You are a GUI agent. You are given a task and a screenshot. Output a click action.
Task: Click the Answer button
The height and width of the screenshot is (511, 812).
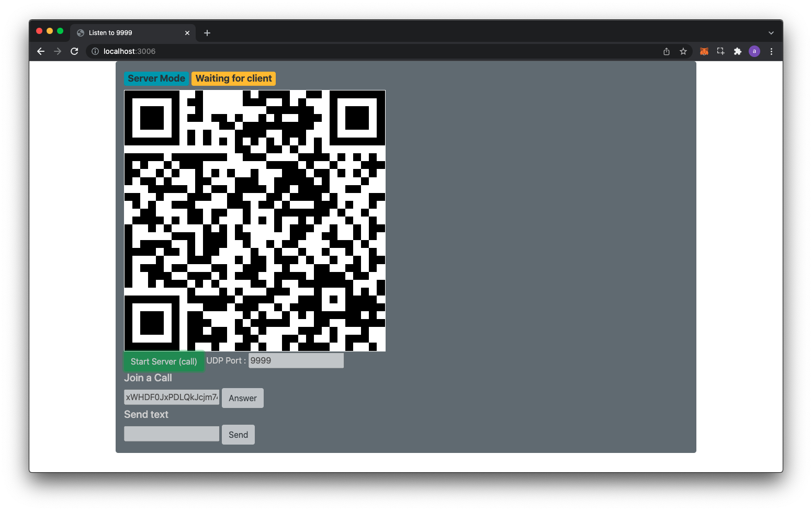243,398
